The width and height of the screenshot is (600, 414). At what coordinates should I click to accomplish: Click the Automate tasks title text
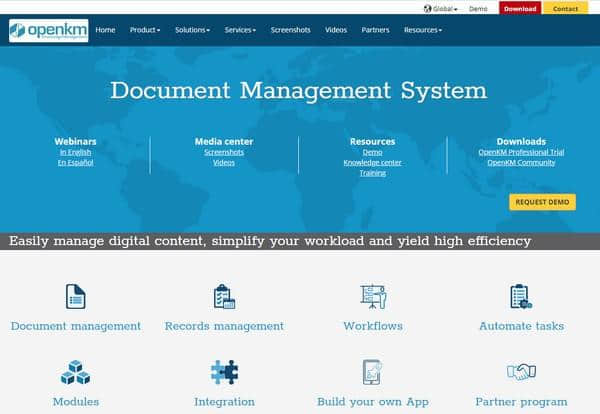522,326
